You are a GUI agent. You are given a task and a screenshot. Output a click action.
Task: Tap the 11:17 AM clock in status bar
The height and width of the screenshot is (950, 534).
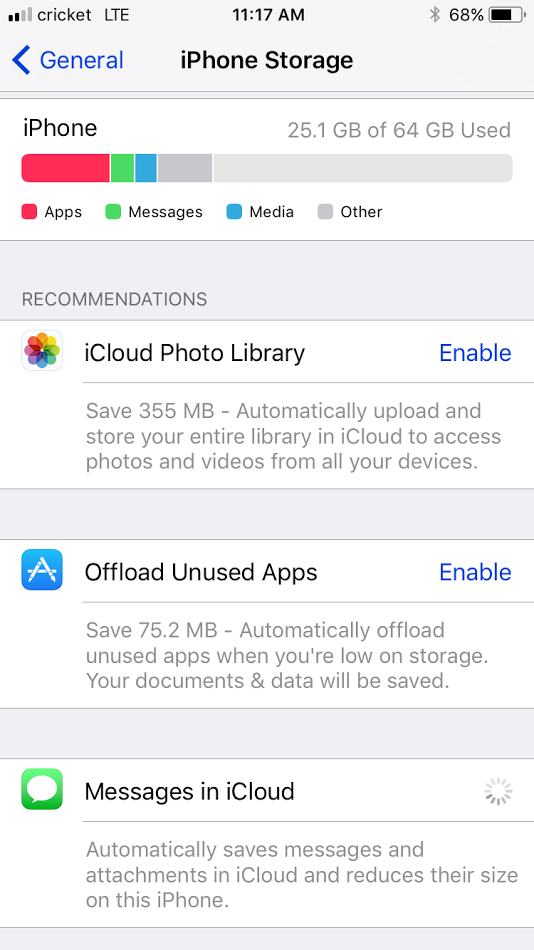268,15
